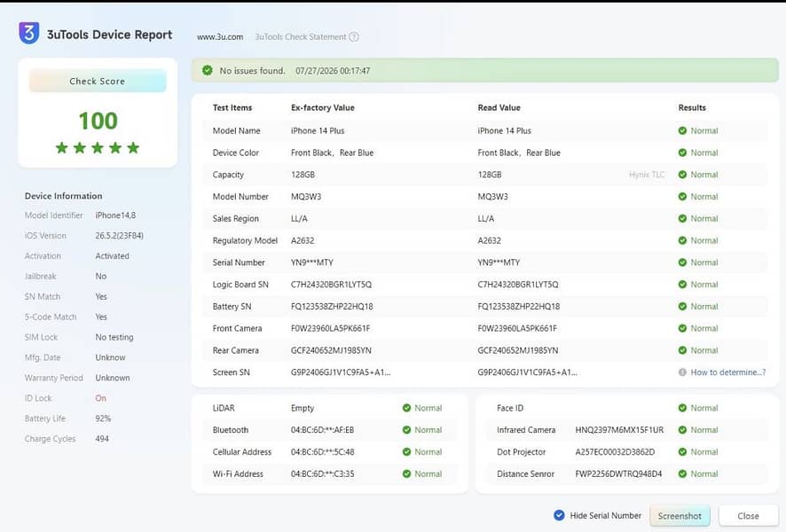Open the www.3u.com link
This screenshot has height=532, width=786.
point(220,37)
